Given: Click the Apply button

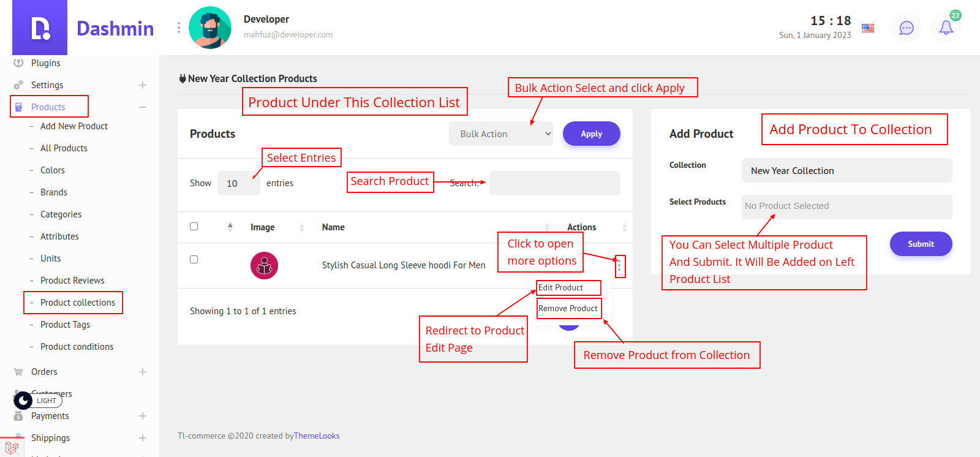Looking at the screenshot, I should coord(591,134).
